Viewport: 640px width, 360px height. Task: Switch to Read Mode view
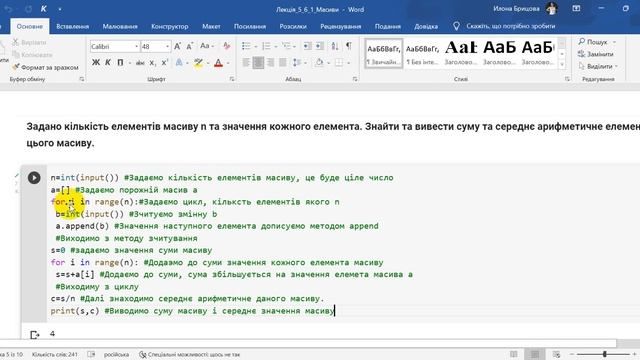click(x=514, y=354)
